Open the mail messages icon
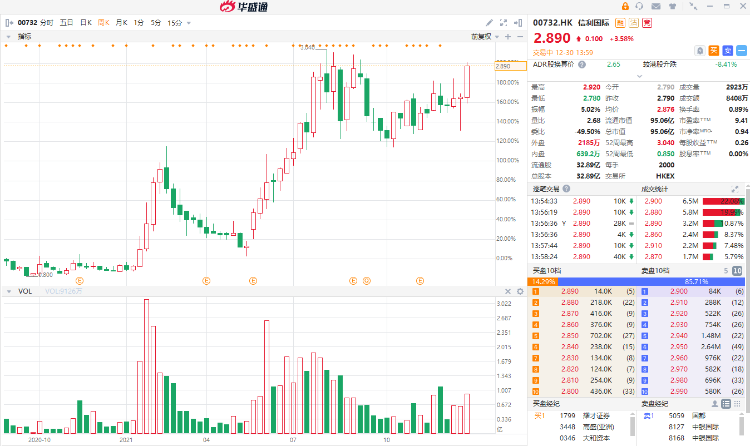Screen dimensions: 750x446 tap(658, 7)
